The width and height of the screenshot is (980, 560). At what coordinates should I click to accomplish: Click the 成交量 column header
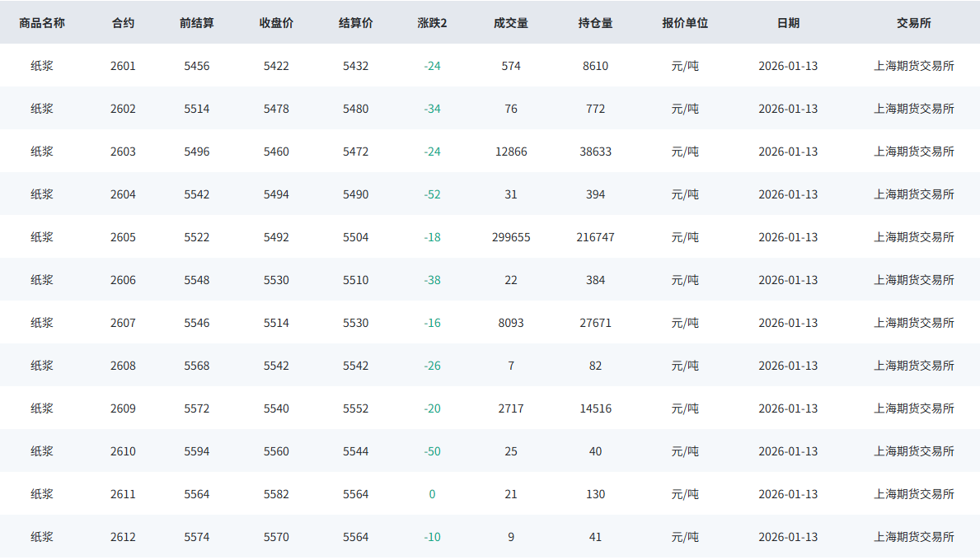(x=511, y=23)
